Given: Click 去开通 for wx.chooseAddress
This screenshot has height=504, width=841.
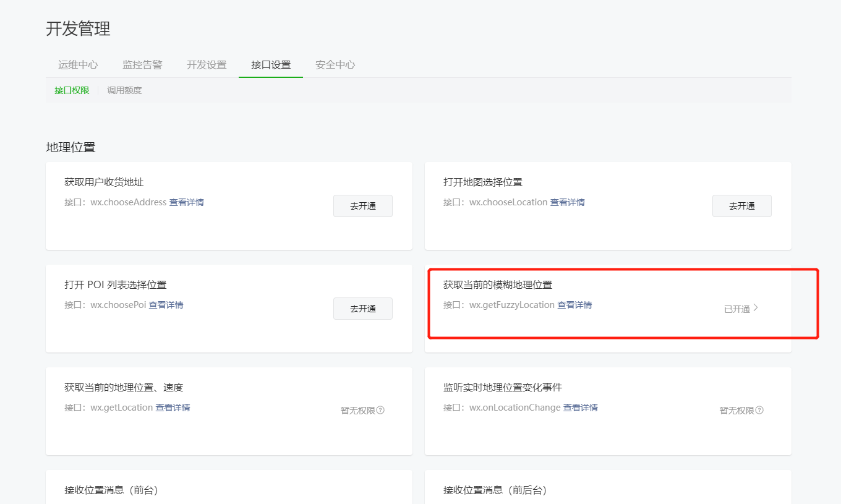Looking at the screenshot, I should pos(363,206).
